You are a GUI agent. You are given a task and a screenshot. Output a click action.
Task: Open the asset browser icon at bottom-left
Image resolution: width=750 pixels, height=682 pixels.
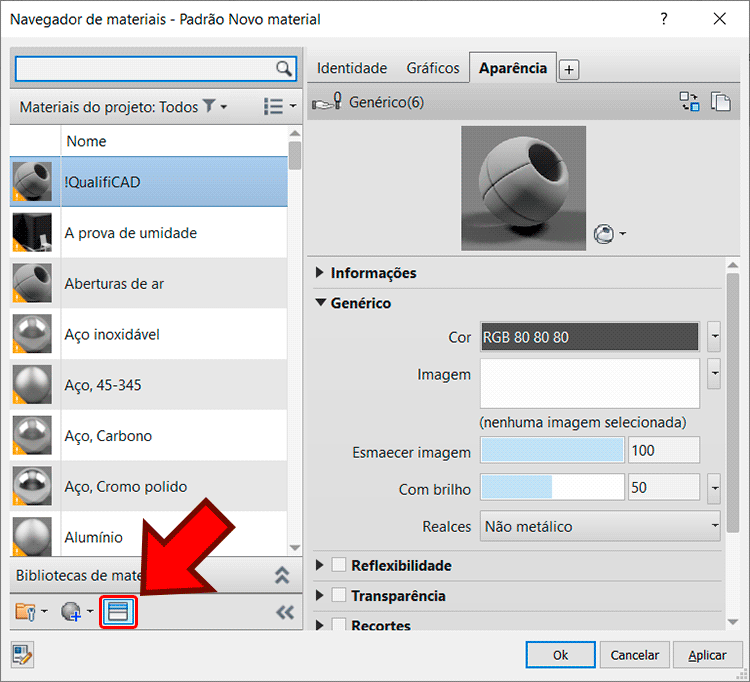(22, 655)
